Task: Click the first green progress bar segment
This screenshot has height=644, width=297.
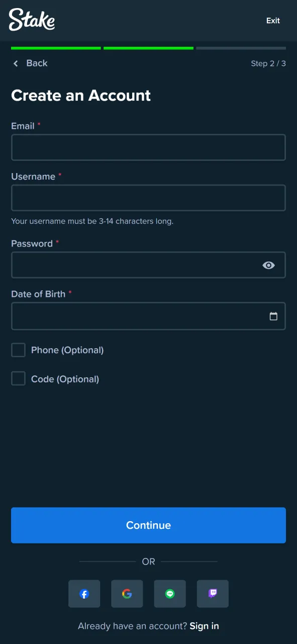Action: (55, 48)
